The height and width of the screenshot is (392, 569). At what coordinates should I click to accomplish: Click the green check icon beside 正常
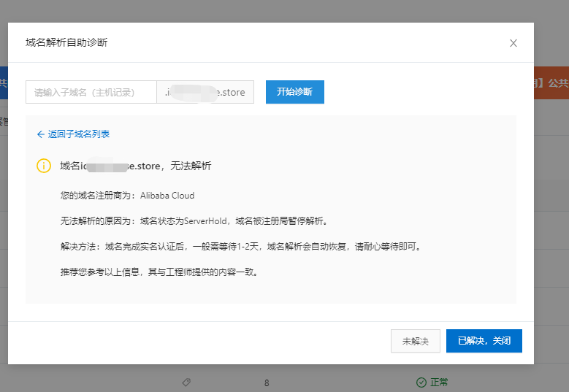pos(421,383)
